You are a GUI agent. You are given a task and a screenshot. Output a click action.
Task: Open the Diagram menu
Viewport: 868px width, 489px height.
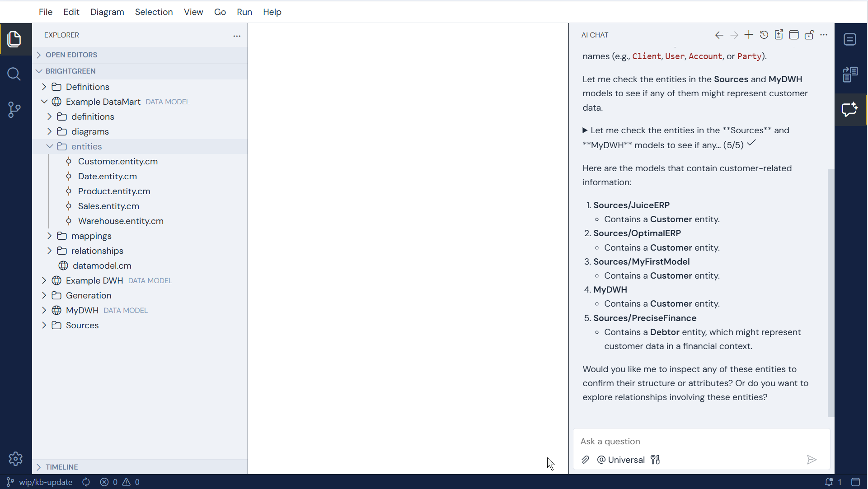pyautogui.click(x=107, y=12)
